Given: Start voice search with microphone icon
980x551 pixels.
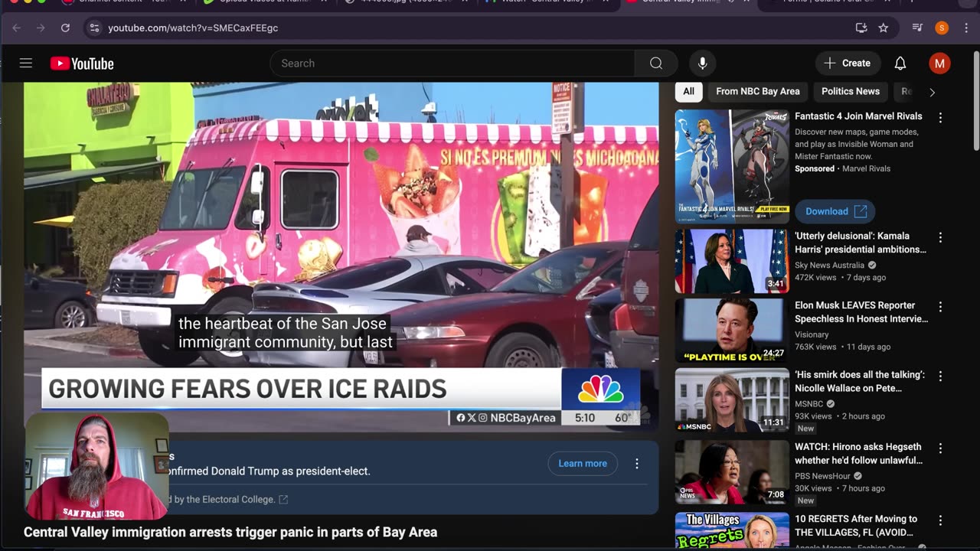Looking at the screenshot, I should click(x=702, y=64).
